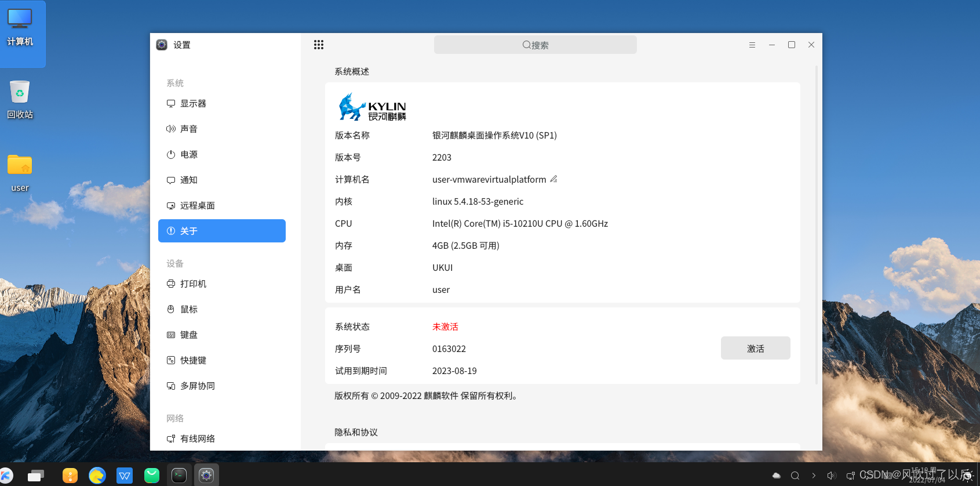Go to 快捷键 shortcut settings
Image resolution: width=980 pixels, height=486 pixels.
(221, 360)
